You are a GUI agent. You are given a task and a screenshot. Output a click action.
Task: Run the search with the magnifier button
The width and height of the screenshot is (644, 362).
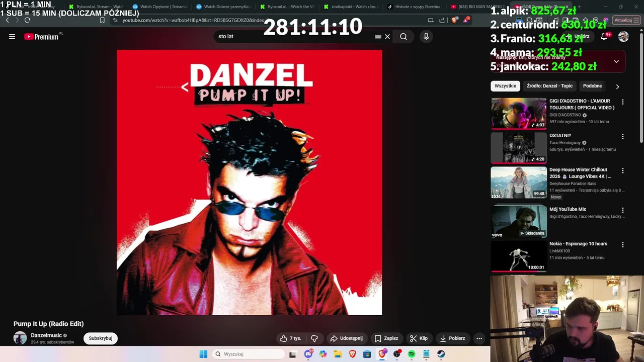(404, 37)
